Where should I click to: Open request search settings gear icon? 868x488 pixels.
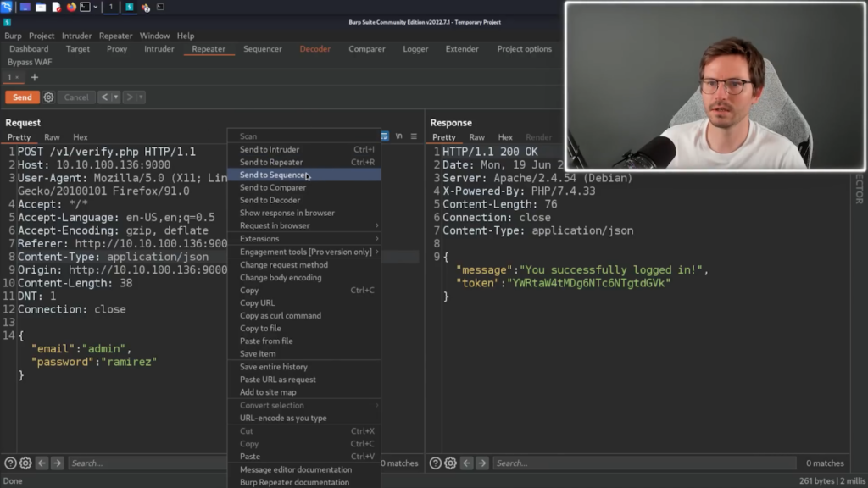pyautogui.click(x=25, y=463)
